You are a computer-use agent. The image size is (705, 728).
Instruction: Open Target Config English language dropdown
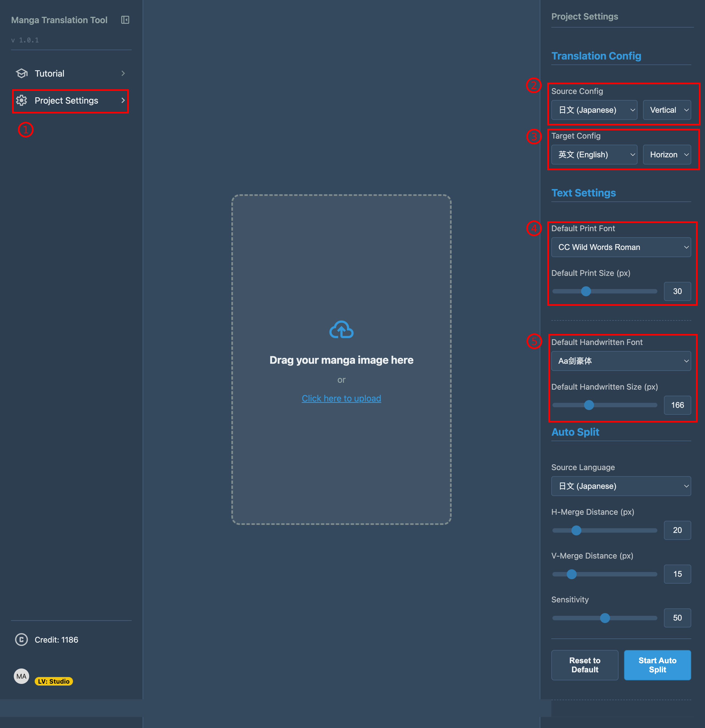[x=594, y=155]
